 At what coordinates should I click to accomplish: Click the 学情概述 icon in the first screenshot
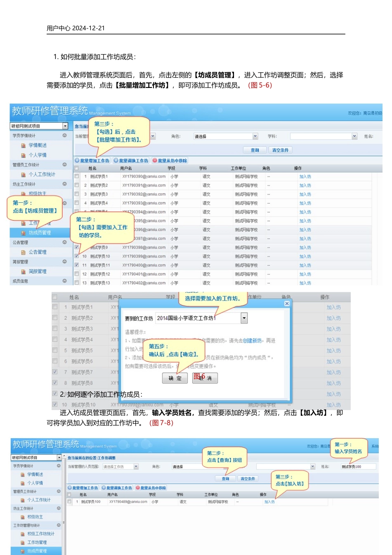point(24,145)
